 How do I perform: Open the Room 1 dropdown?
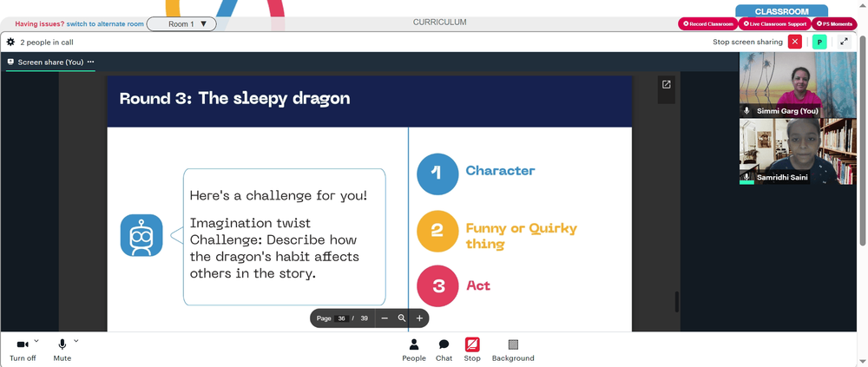[181, 23]
